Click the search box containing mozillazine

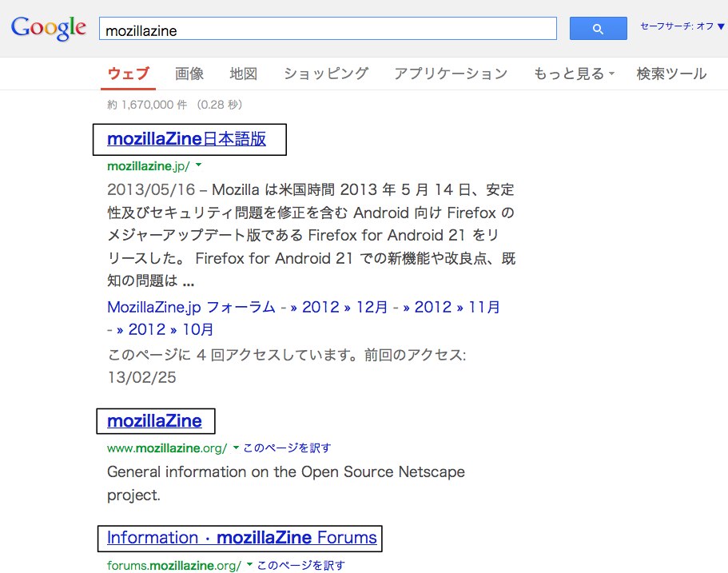[x=328, y=30]
